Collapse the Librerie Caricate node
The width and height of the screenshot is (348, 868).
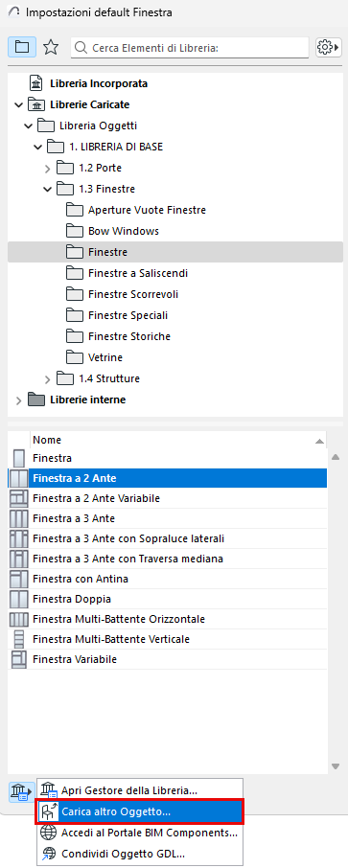[19, 104]
